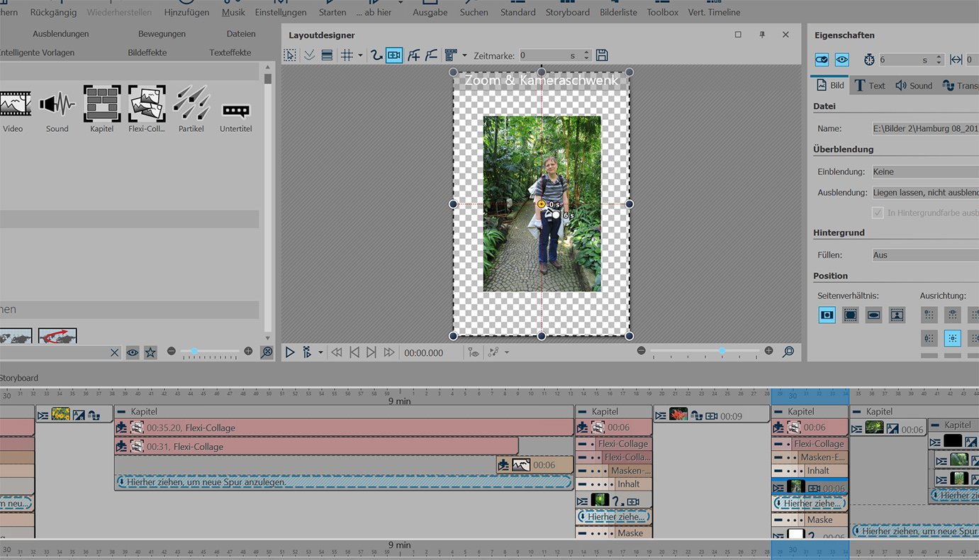This screenshot has width=979, height=560.
Task: Select the Untertitel object icon
Action: point(236,111)
